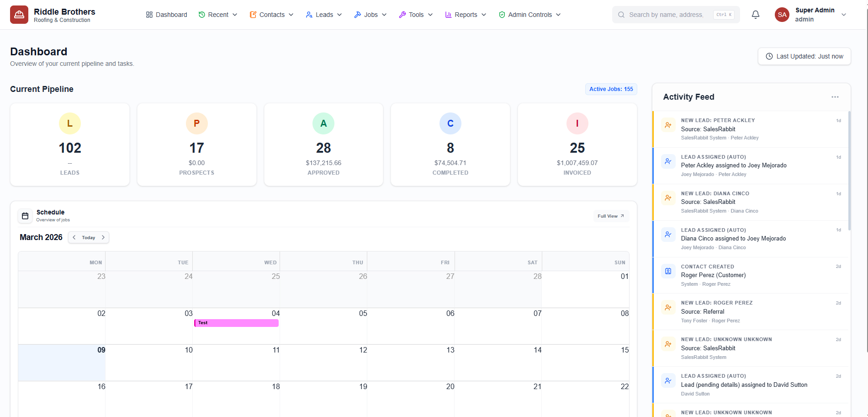Click the magnifier icon in the search bar
The height and width of the screenshot is (417, 868).
(x=621, y=14)
